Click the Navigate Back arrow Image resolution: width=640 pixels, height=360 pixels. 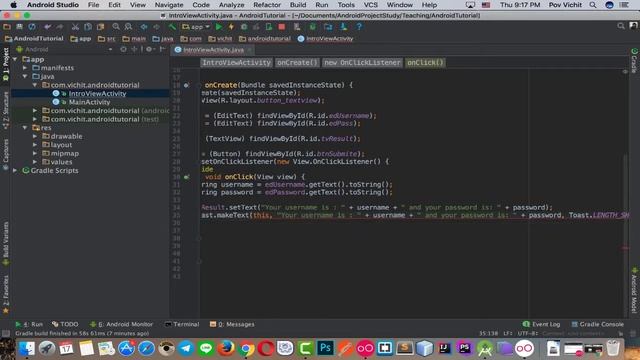(x=144, y=27)
